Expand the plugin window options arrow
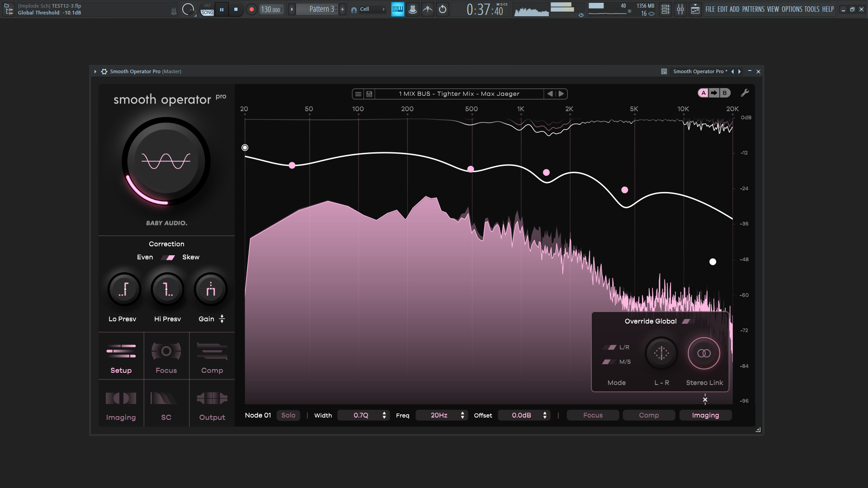This screenshot has height=488, width=868. [95, 71]
